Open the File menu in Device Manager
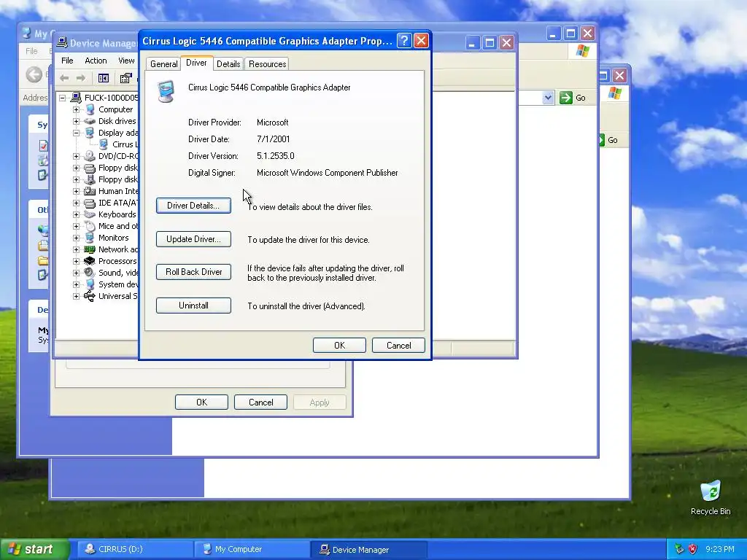Viewport: 747px width, 560px height. coord(67,61)
